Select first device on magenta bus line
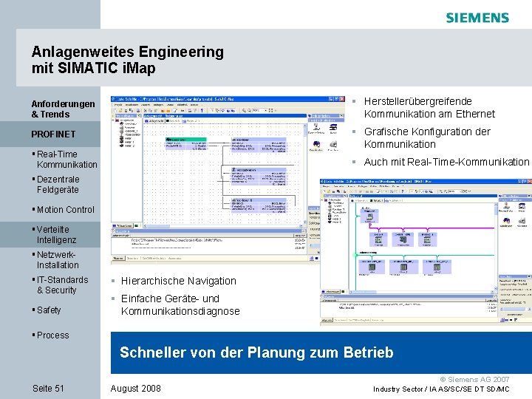Screen dimensions: 532x399 click(x=378, y=239)
